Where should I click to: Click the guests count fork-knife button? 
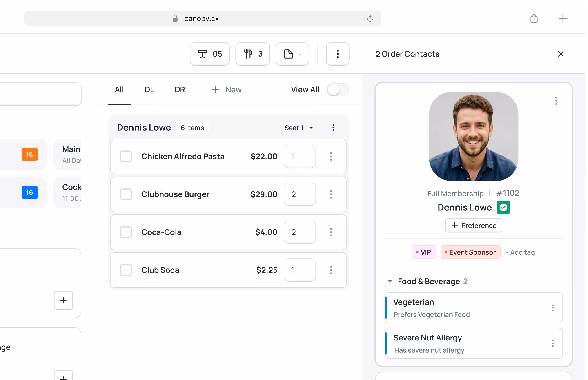[253, 54]
